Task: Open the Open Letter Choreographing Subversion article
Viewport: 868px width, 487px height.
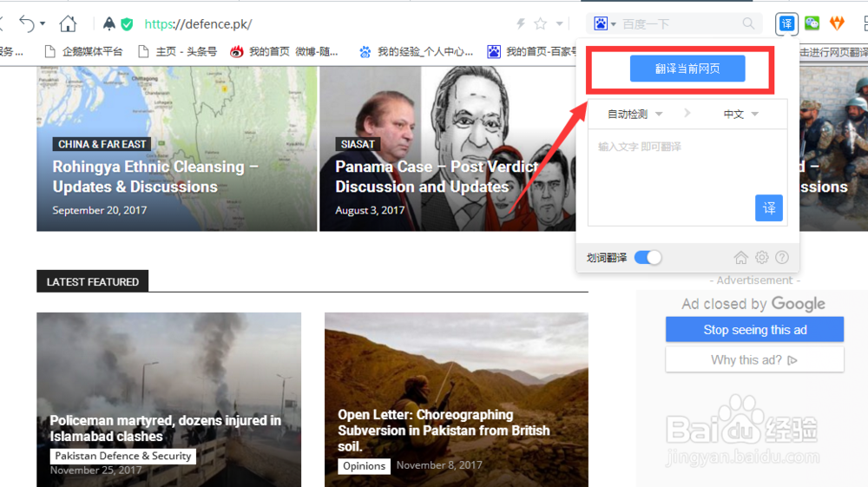Action: click(x=444, y=431)
